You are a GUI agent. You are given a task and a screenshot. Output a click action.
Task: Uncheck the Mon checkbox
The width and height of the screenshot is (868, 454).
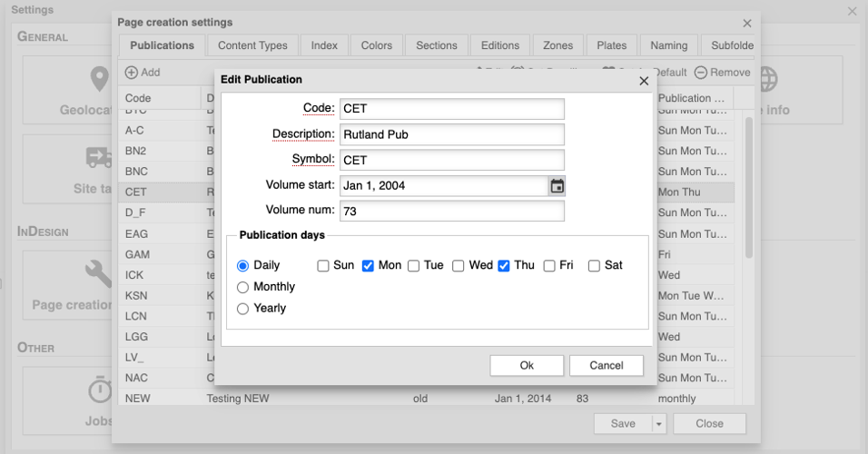[x=368, y=266]
